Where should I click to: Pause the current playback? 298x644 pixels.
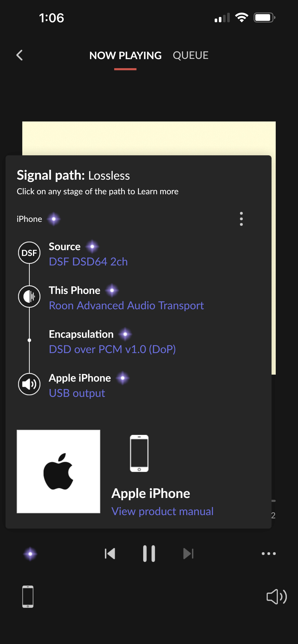tap(149, 554)
